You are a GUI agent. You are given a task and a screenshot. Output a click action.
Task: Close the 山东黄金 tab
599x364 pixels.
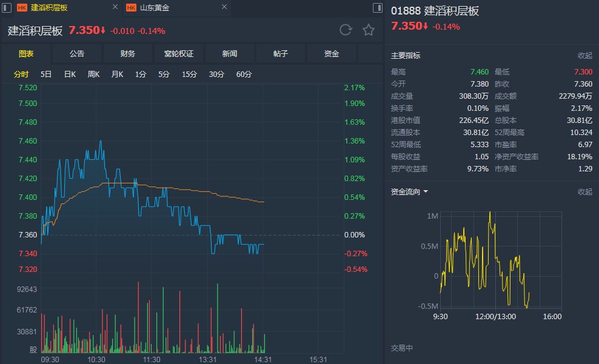[224, 8]
